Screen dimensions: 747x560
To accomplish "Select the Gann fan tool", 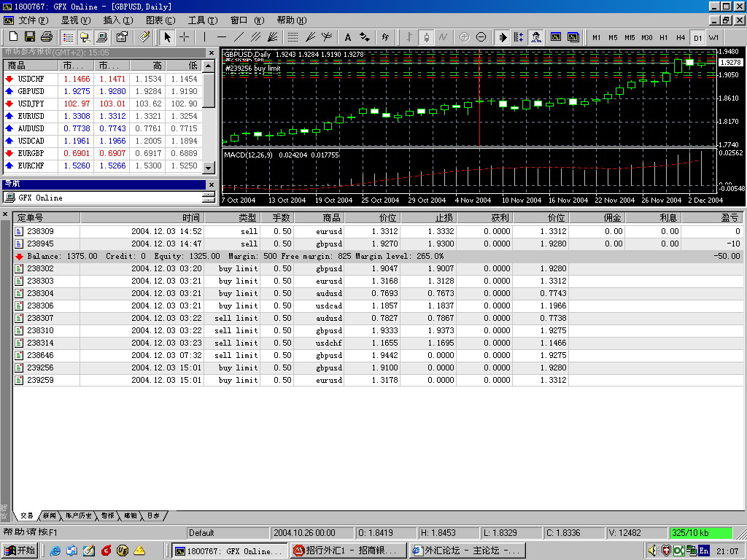I will coord(273,36).
